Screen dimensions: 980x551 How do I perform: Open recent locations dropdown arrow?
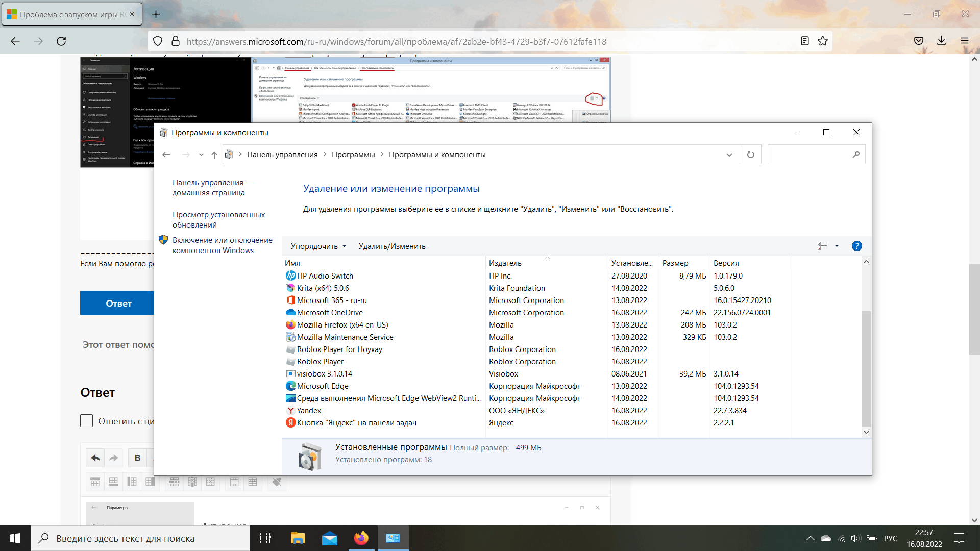click(x=201, y=155)
